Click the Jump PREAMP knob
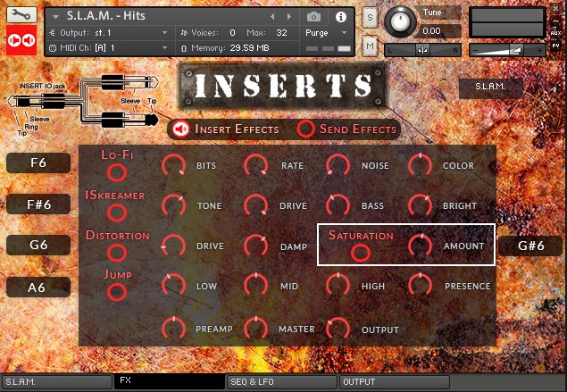Viewport: 567px width, 392px height. [x=173, y=329]
